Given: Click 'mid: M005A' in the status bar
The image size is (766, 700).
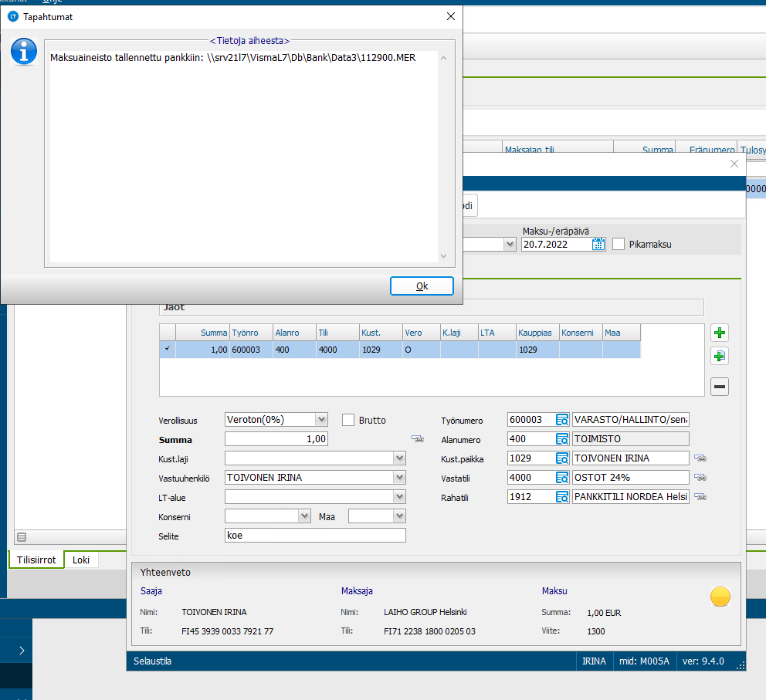Looking at the screenshot, I should pos(644,661).
